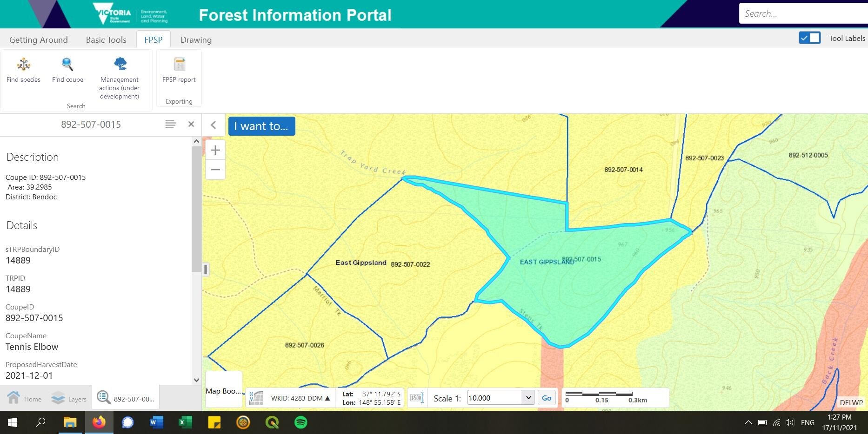
Task: Switch to the Drawing tab
Action: click(x=196, y=39)
